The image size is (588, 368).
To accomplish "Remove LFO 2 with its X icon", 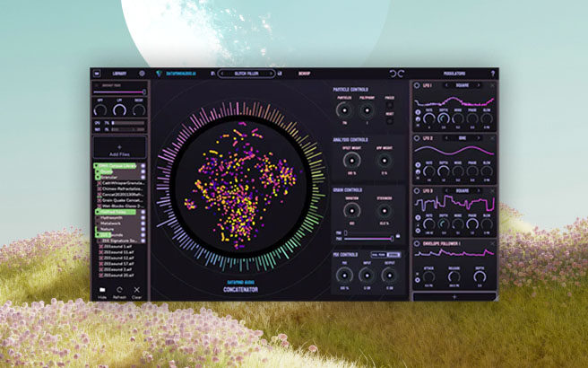I will pos(492,138).
